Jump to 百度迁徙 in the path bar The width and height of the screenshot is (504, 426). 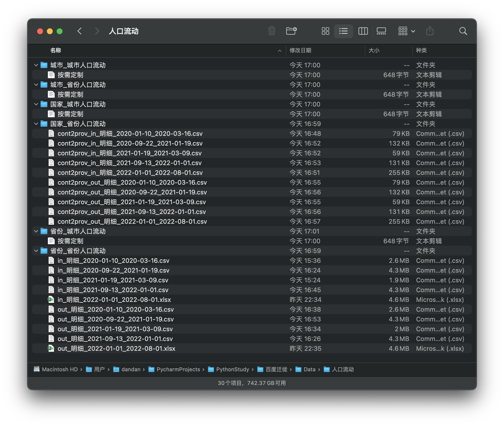(276, 369)
